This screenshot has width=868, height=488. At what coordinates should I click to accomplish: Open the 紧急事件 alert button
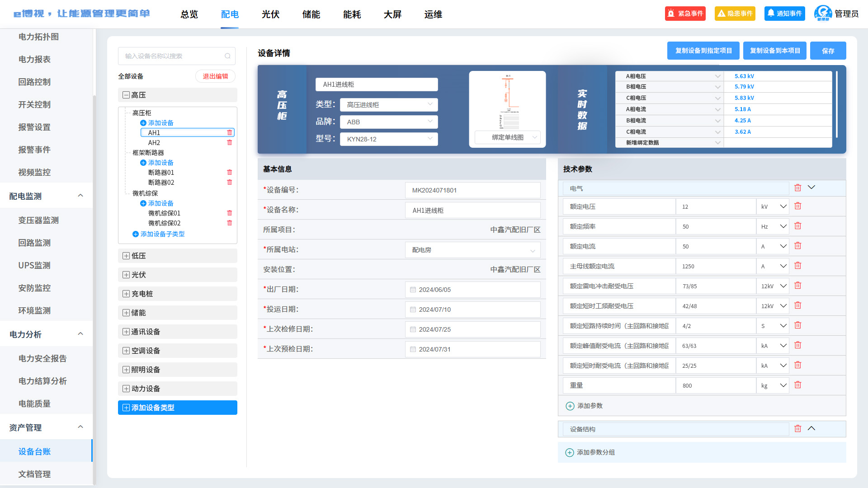[685, 14]
